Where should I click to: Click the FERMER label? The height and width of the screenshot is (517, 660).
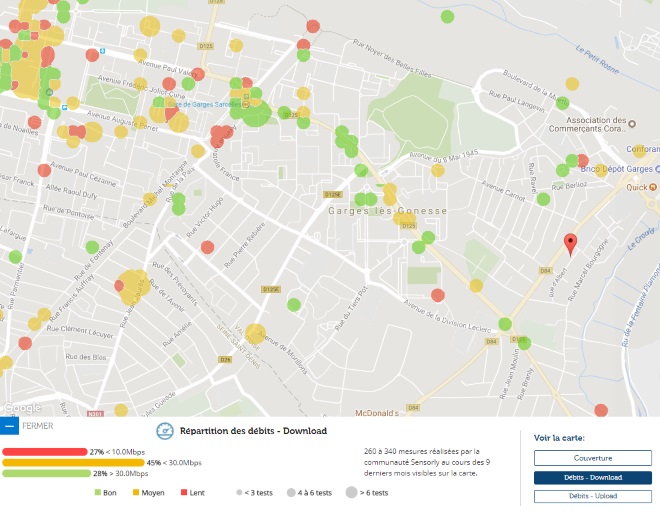click(x=37, y=426)
